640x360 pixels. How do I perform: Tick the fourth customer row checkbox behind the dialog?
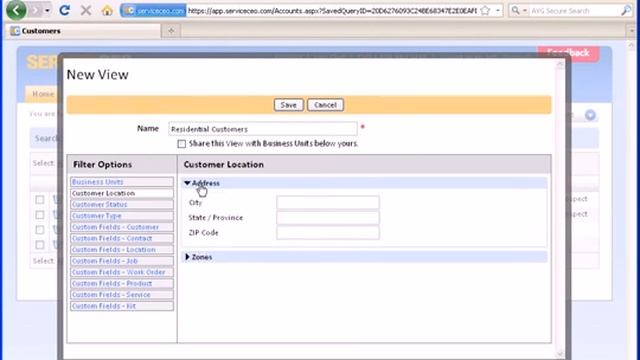[x=40, y=245]
